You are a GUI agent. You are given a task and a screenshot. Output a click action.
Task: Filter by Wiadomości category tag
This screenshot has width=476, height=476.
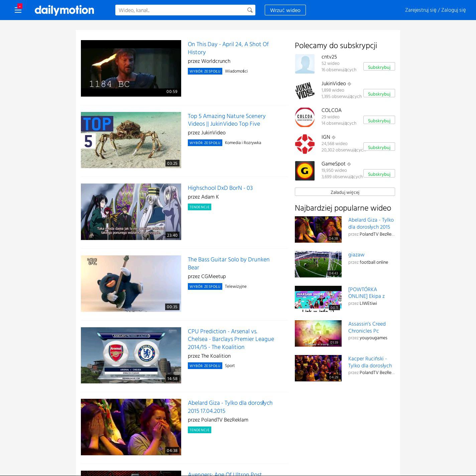(x=236, y=71)
